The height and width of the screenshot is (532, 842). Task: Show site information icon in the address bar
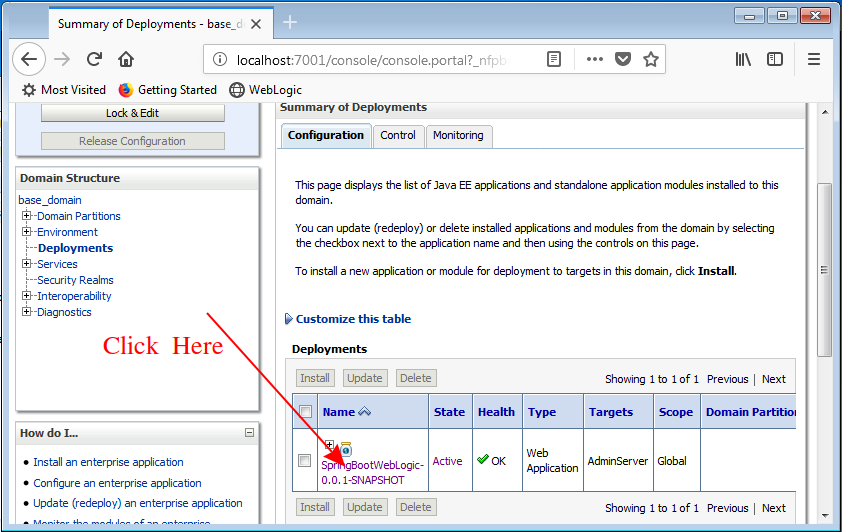(x=220, y=59)
